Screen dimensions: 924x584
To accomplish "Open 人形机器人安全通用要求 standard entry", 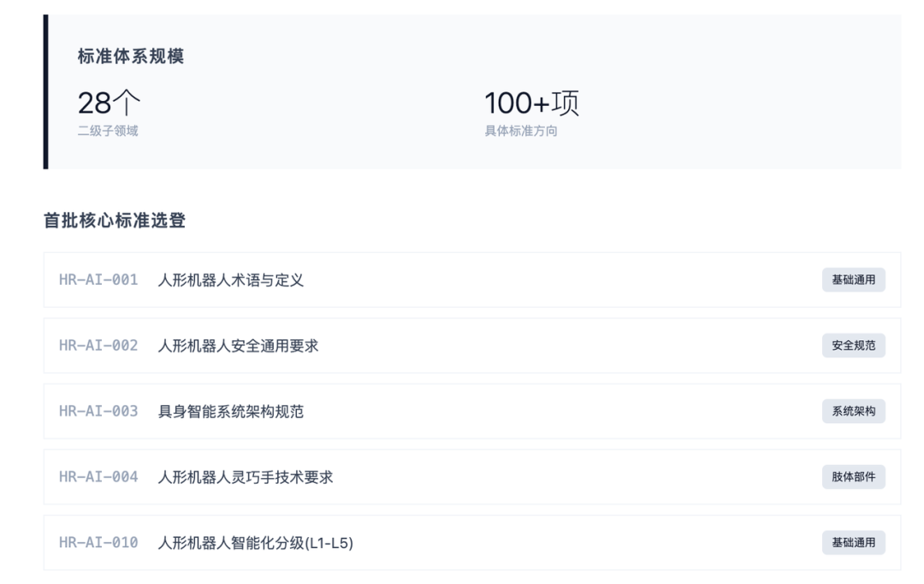I will (239, 346).
